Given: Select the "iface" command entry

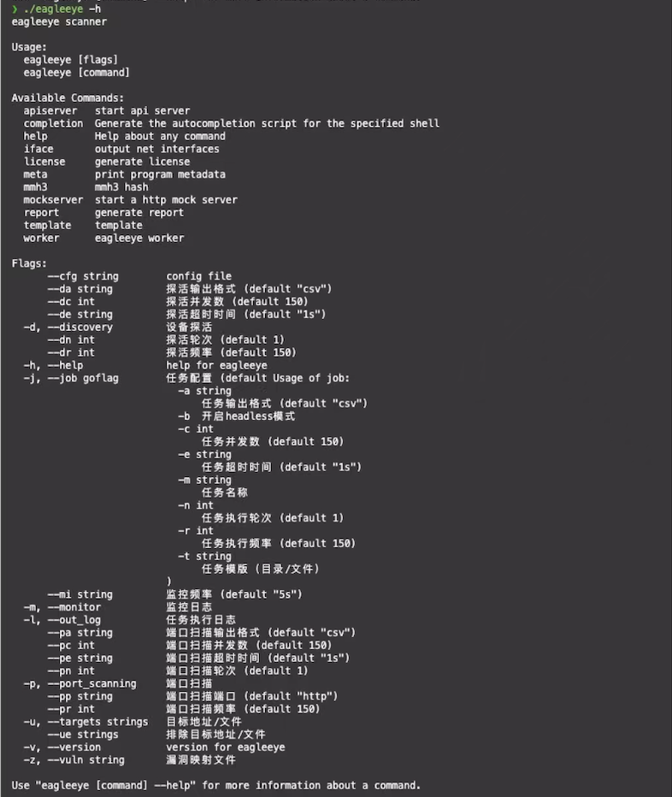Looking at the screenshot, I should coord(38,149).
